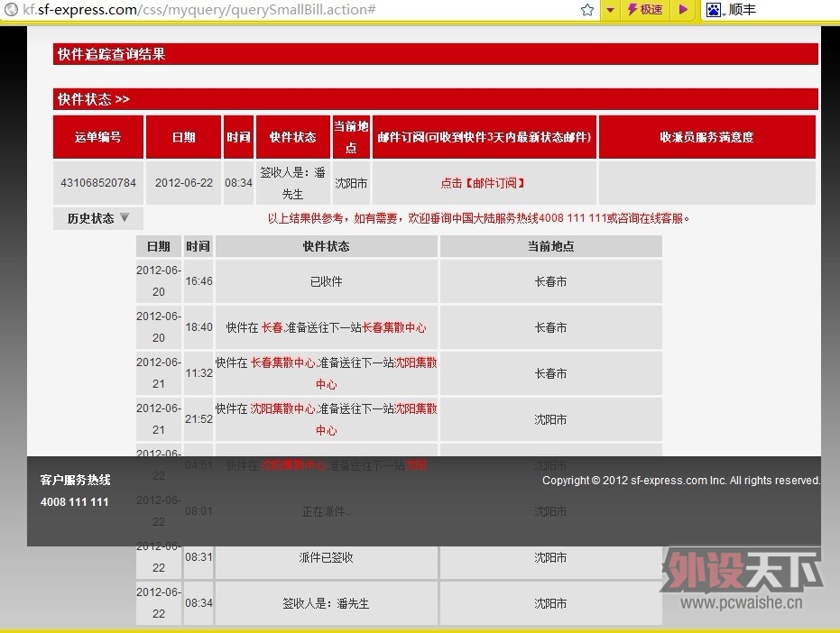Click the 08:34 time cell in top table

(238, 183)
